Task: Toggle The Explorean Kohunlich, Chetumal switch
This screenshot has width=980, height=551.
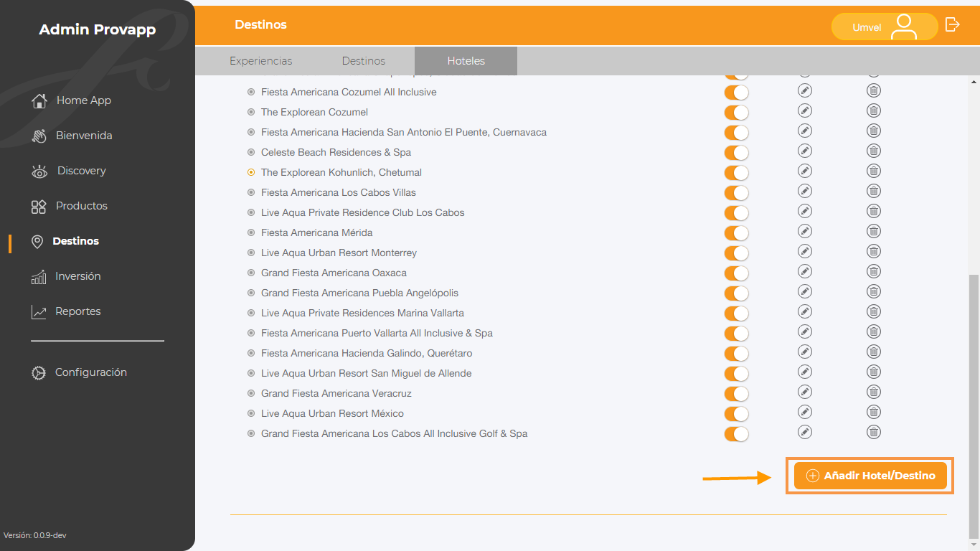Action: 736,173
